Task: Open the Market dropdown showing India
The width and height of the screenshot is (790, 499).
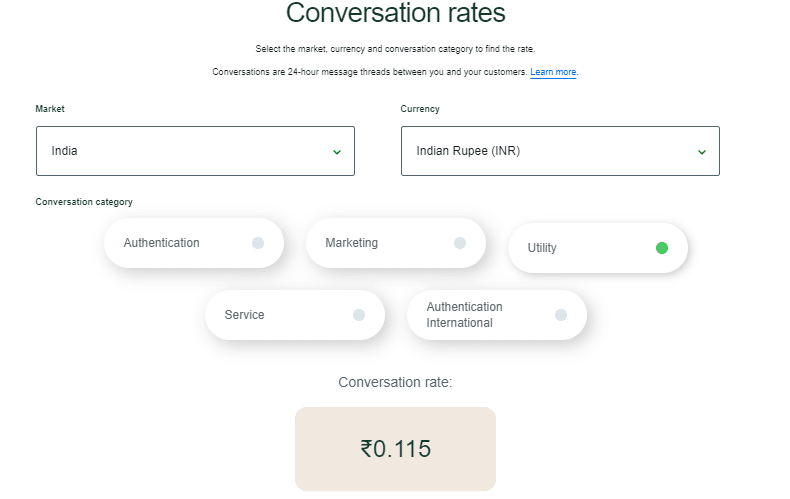Action: click(194, 151)
